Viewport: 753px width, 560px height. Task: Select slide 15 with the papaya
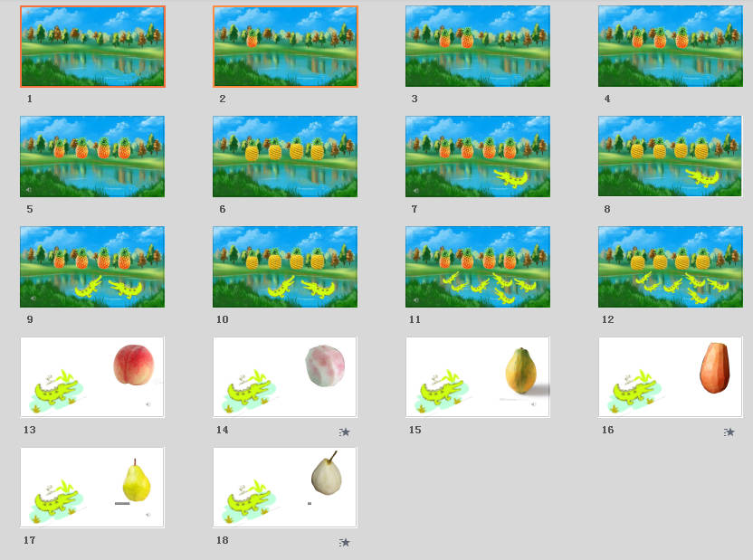click(478, 377)
